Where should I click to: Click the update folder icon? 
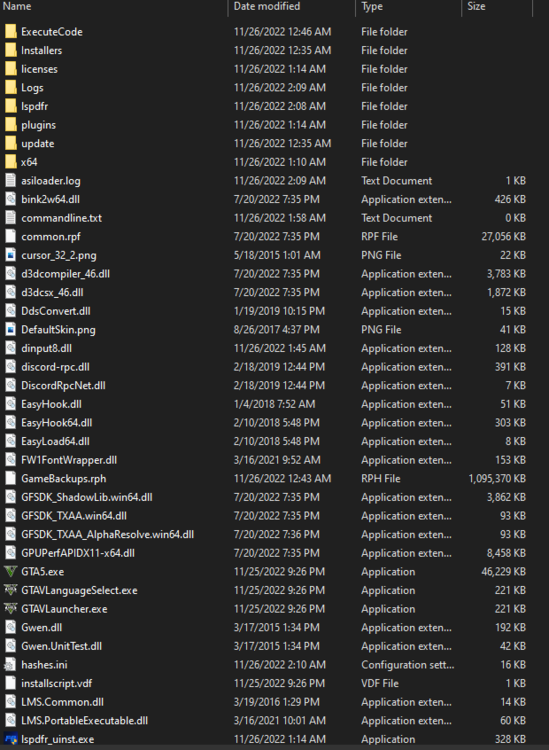coord(11,143)
